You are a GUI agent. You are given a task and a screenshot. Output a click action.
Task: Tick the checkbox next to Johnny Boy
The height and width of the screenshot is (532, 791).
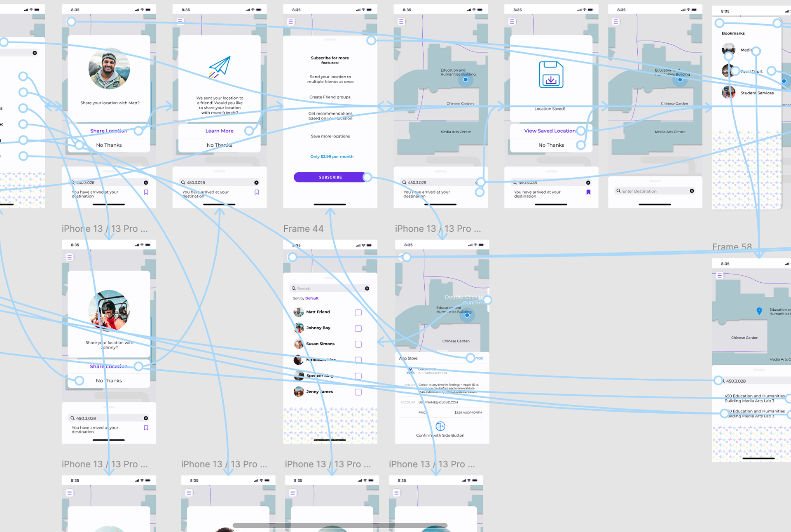pos(358,328)
